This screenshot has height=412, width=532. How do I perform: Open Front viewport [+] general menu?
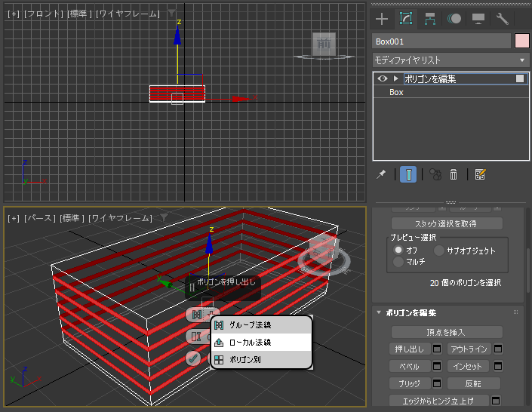coord(14,14)
